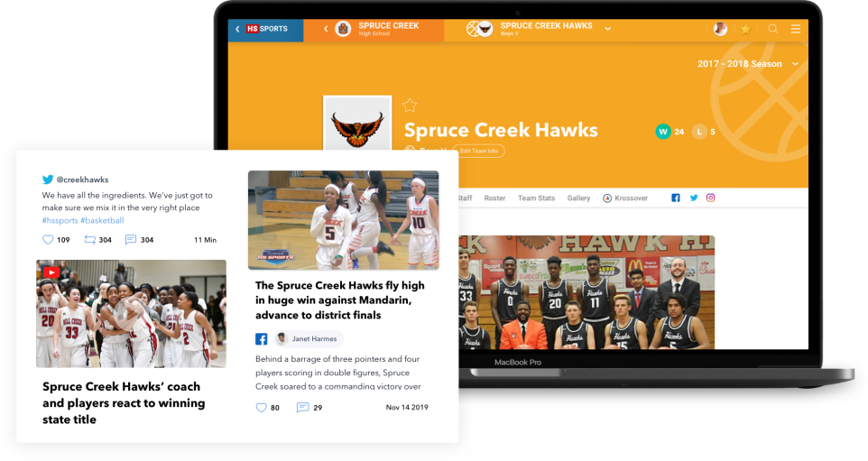Open the team's Twitter icon in nav bar

[x=694, y=198]
